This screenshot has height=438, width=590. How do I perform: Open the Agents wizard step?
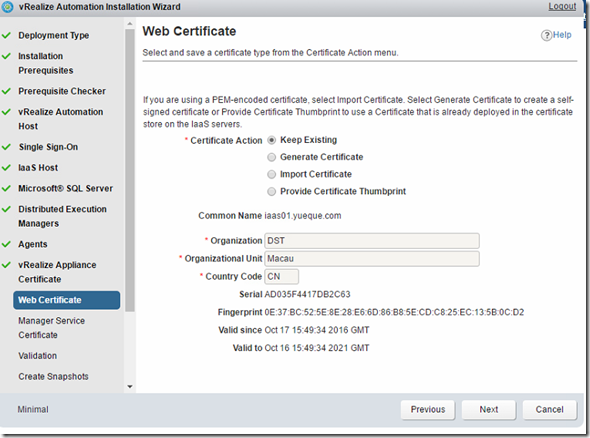(x=33, y=244)
